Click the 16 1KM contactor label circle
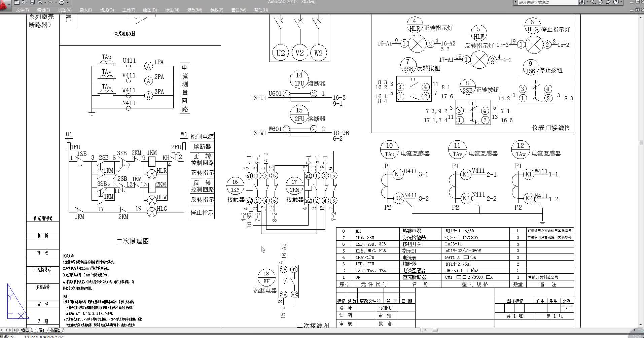Screen dimensions: 644x338 click(235, 186)
